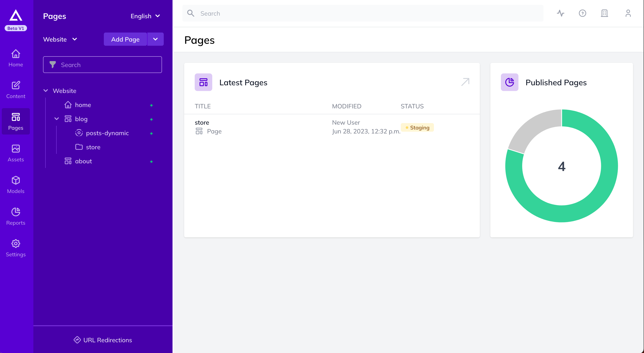This screenshot has width=644, height=353.
Task: Click the home house icon in tree
Action: (68, 105)
